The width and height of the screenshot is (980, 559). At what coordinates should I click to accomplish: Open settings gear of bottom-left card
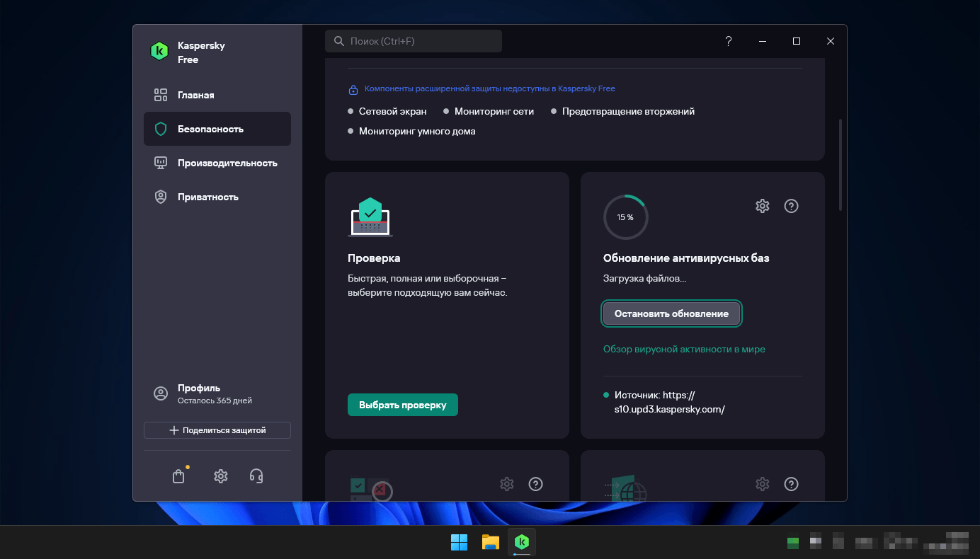507,484
